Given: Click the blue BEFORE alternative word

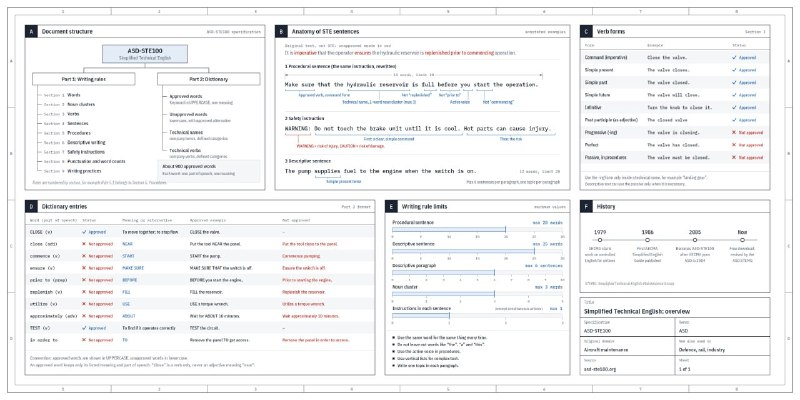Looking at the screenshot, I should (x=130, y=280).
